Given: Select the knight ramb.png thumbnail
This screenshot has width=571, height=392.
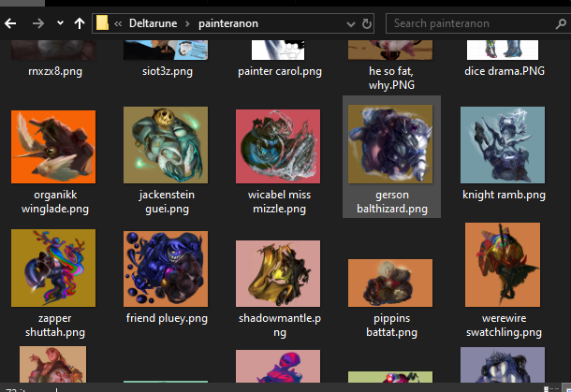Looking at the screenshot, I should pos(503,145).
